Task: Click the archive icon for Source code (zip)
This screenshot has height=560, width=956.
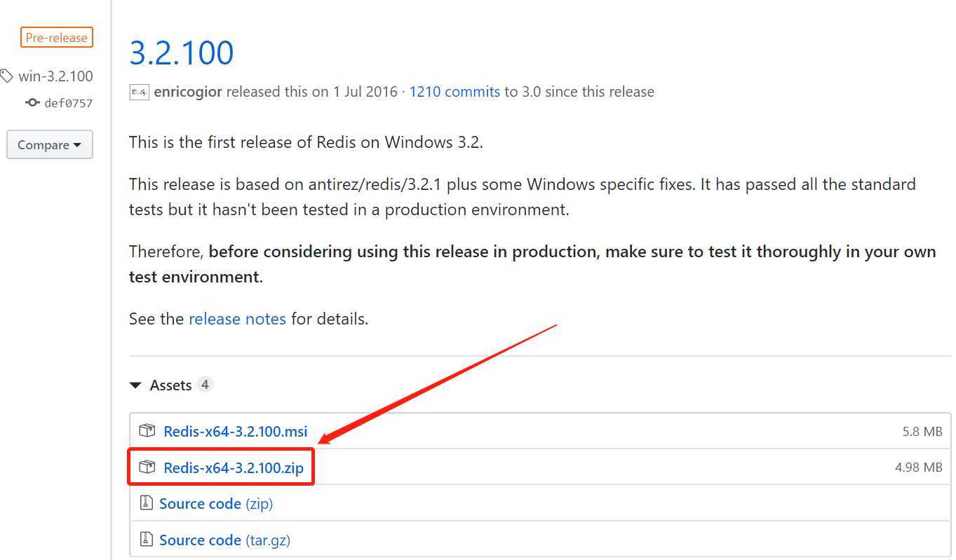Action: pos(147,503)
